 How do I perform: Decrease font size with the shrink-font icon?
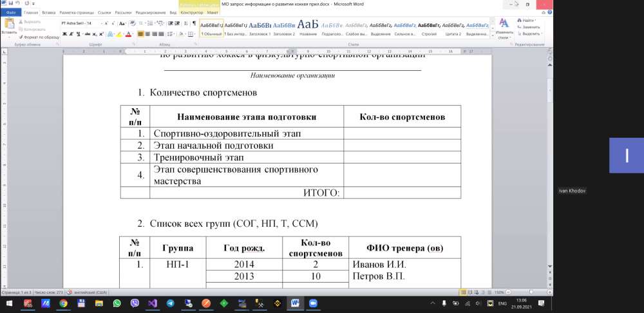pos(113,23)
